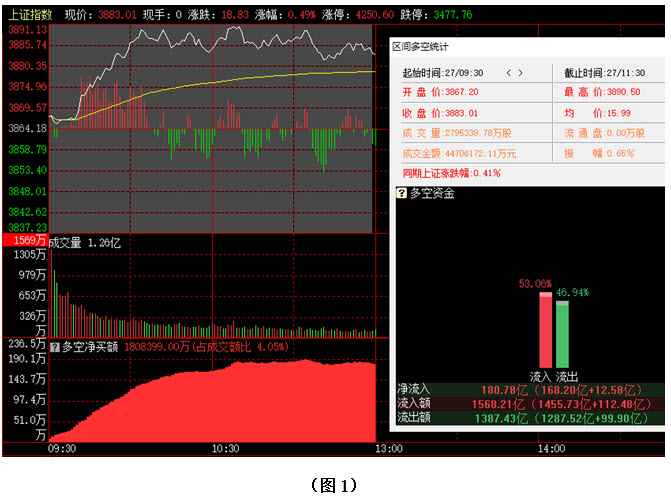Click the green 流出 bar in chart

562,333
